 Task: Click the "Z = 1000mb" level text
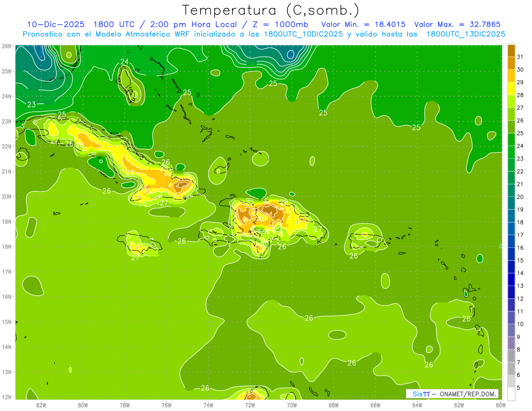pos(278,24)
